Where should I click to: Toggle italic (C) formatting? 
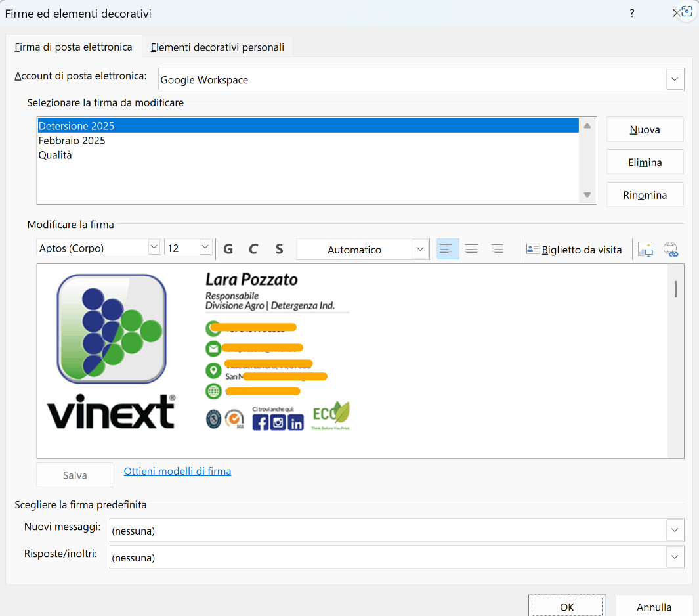tap(253, 249)
